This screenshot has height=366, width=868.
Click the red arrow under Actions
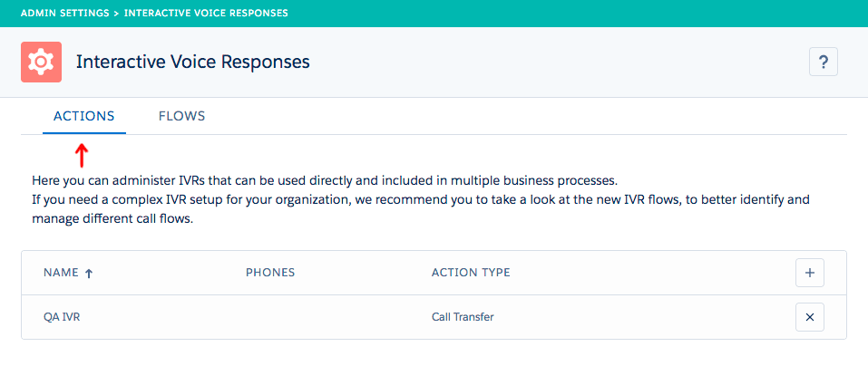(81, 155)
